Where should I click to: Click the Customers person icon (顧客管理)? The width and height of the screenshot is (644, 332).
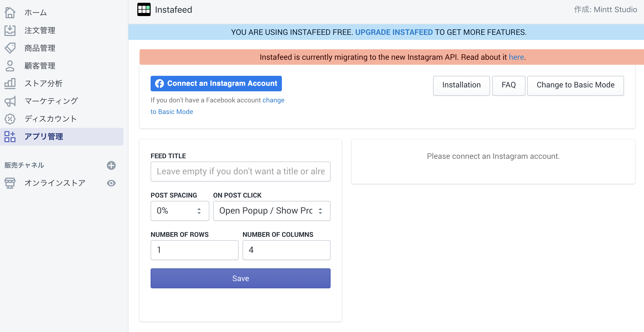(10, 66)
